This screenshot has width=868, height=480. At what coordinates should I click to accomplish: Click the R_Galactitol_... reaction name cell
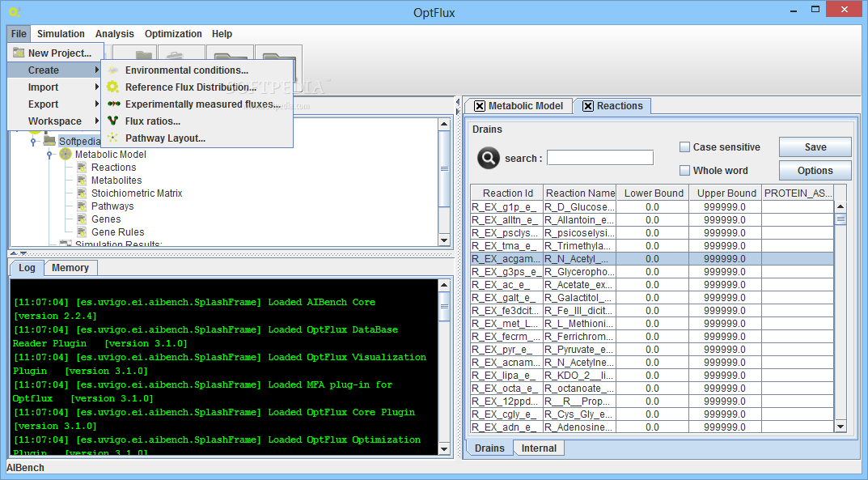pos(579,297)
